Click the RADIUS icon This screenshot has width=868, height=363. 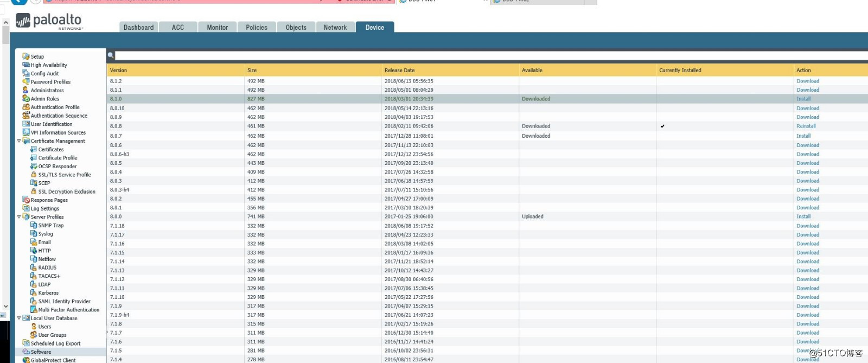click(34, 268)
